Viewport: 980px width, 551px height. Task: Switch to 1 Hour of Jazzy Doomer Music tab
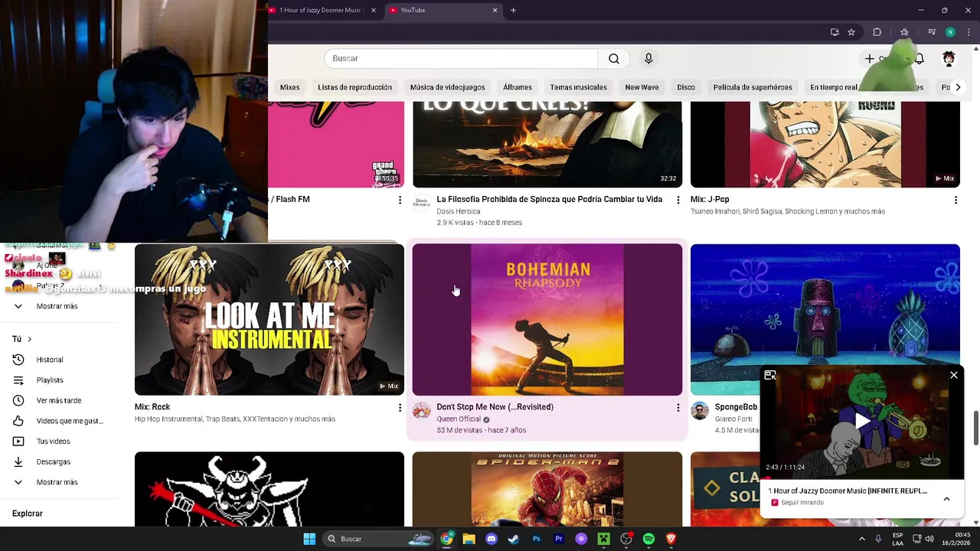(320, 10)
